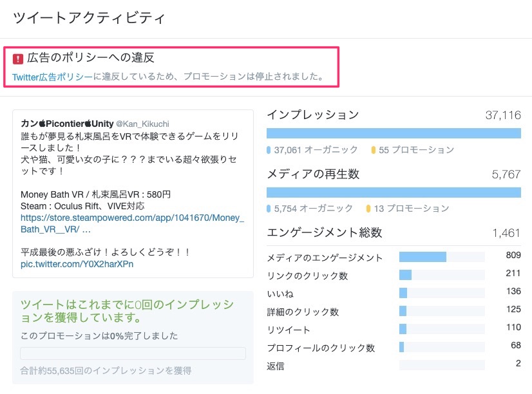532x394 pixels.
Task: Click the 詳細のクリック数 label
Action: click(x=303, y=312)
